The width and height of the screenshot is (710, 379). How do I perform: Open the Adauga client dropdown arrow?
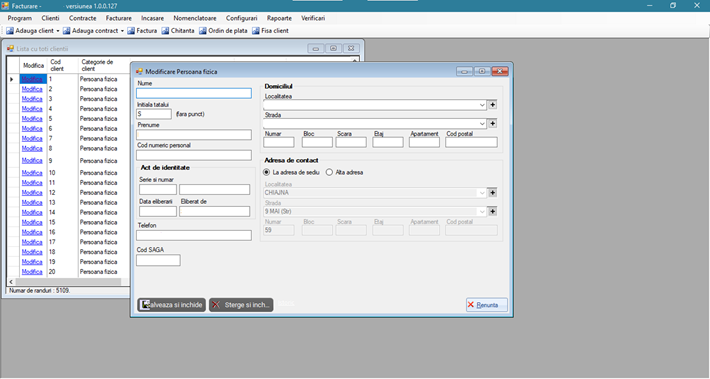[58, 31]
